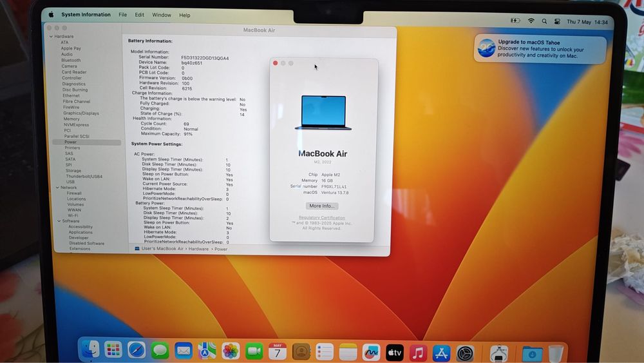Select the Power item in sidebar
Screen dimensions: 644x363
[x=87, y=142]
